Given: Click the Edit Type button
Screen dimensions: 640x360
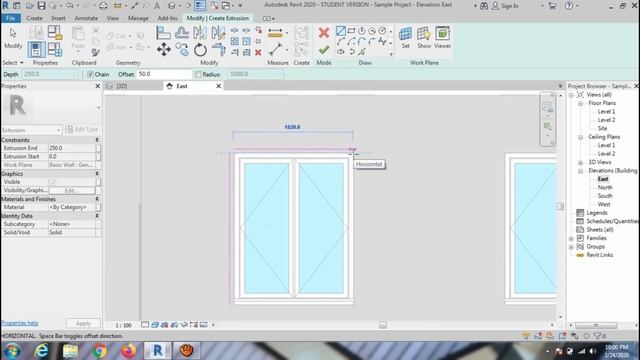Looking at the screenshot, I should point(82,129).
